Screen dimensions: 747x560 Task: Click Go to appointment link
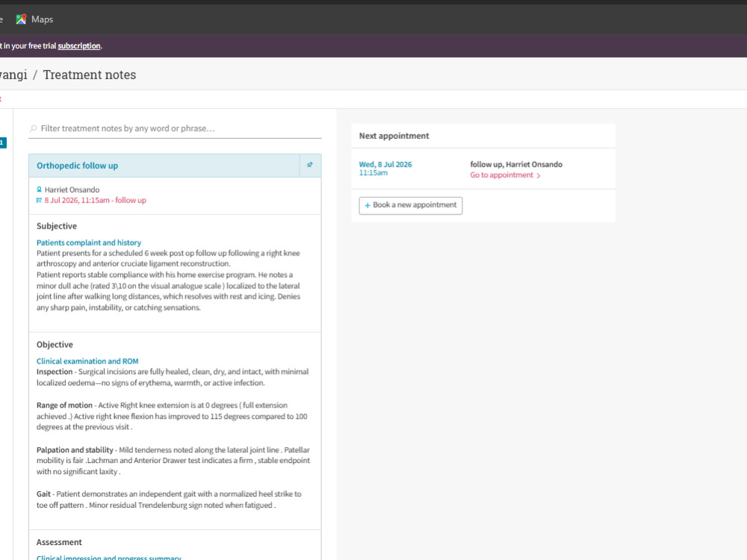coord(502,175)
